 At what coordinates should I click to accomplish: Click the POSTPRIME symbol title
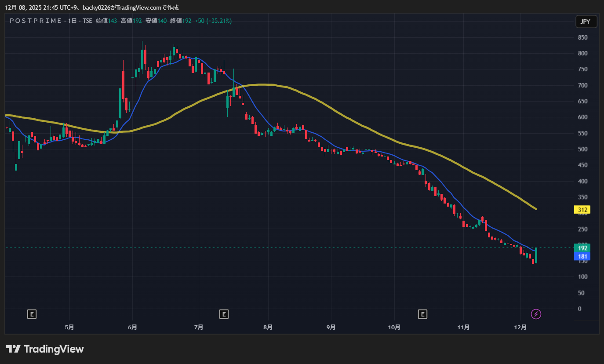[36, 21]
